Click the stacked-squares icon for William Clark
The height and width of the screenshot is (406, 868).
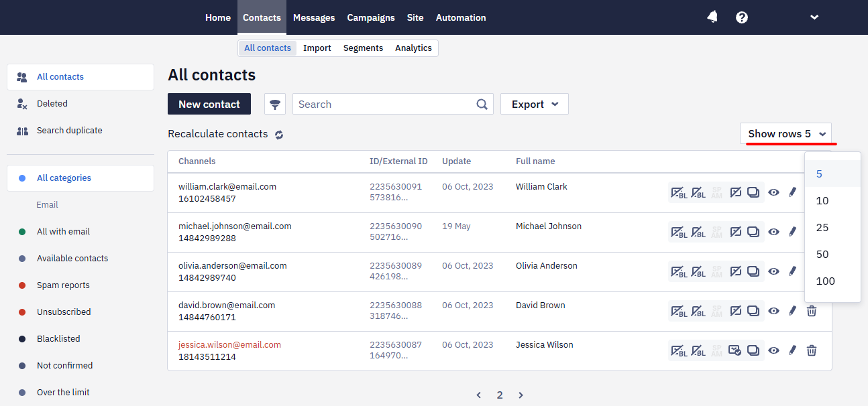click(753, 192)
